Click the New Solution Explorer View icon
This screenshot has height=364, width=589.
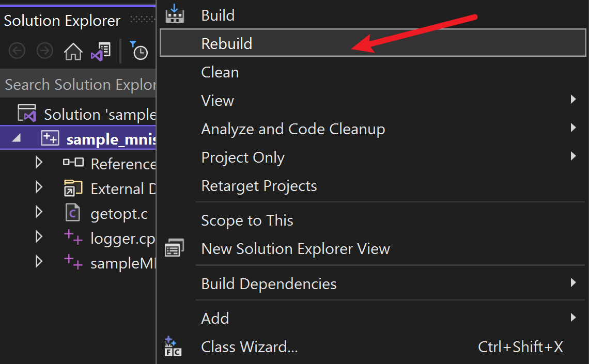coord(174,248)
